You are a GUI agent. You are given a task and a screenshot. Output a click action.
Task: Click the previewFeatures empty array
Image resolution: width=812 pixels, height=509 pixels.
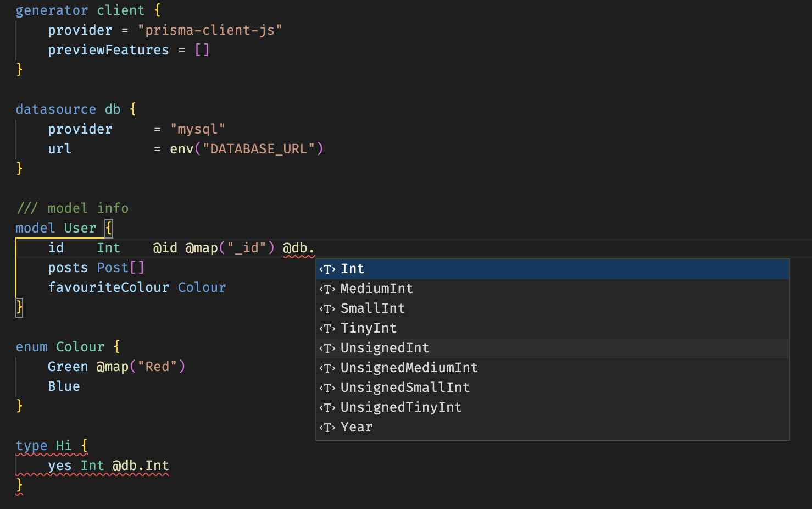pos(202,49)
